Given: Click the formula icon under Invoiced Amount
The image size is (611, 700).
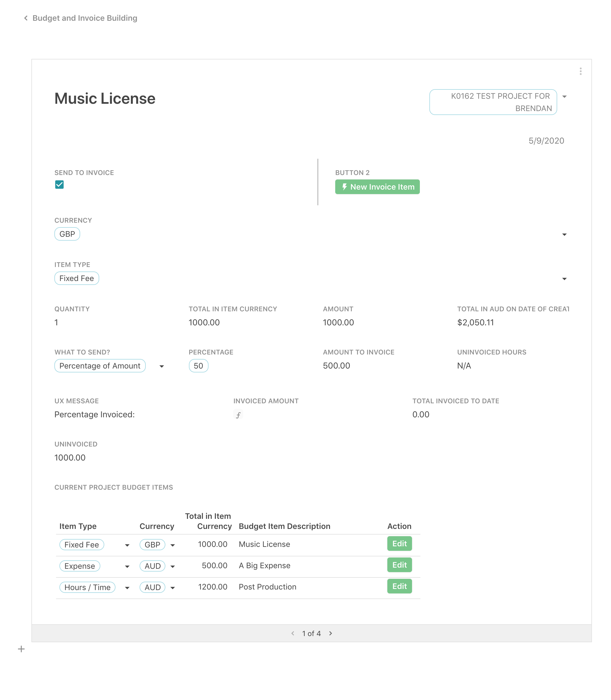Looking at the screenshot, I should [x=238, y=415].
